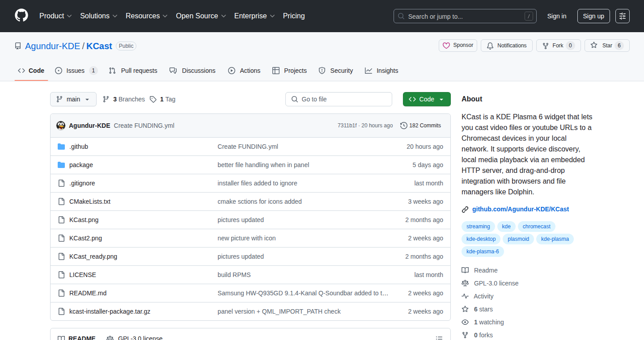644x340 pixels.
Task: View the GPL-3.0 license in About sidebar
Action: click(x=490, y=283)
